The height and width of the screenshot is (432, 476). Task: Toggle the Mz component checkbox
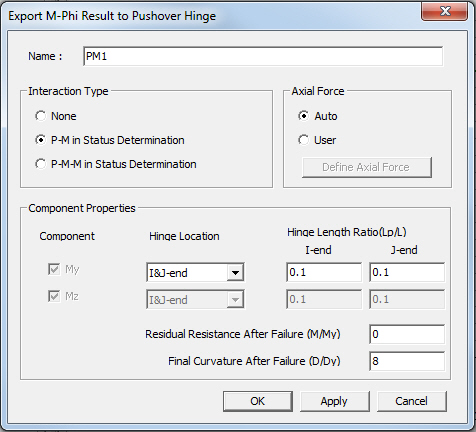(54, 296)
